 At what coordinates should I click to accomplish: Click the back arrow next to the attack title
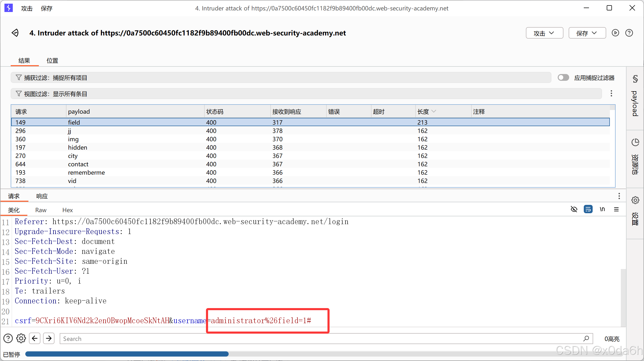tap(15, 33)
